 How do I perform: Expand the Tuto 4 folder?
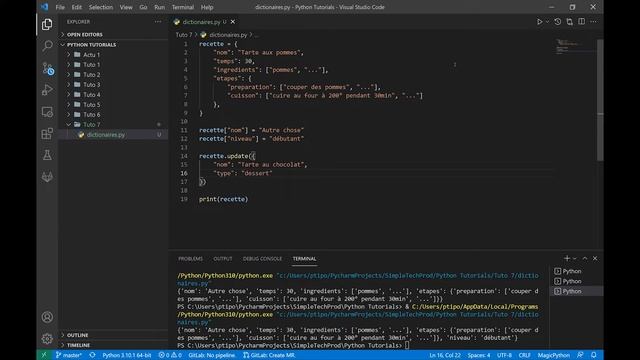pos(113,95)
